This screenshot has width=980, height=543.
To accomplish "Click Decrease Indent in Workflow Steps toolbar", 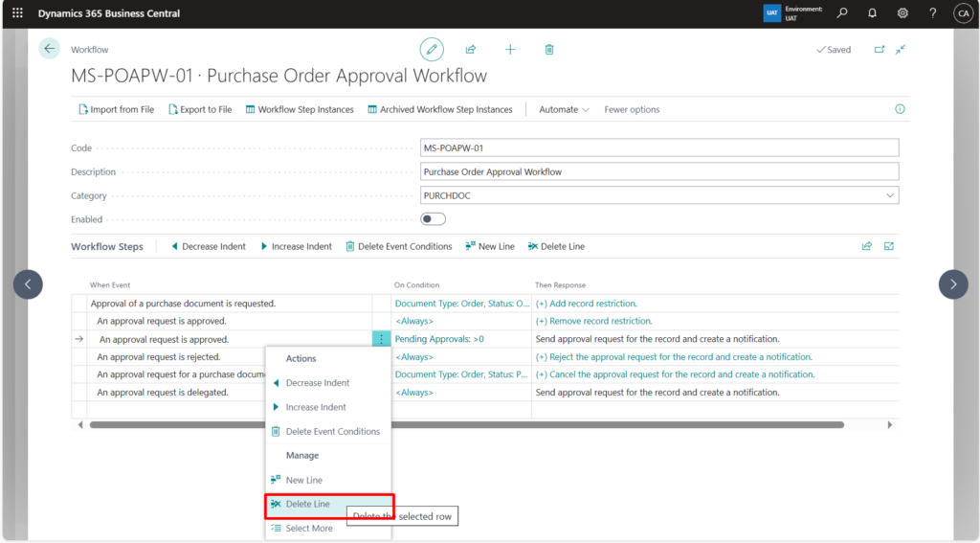I will point(208,246).
